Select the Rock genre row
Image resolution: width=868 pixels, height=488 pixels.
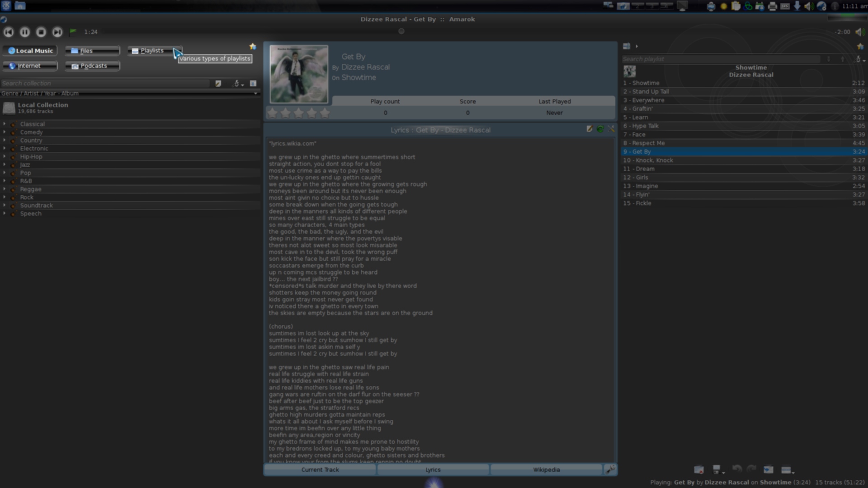click(x=131, y=197)
